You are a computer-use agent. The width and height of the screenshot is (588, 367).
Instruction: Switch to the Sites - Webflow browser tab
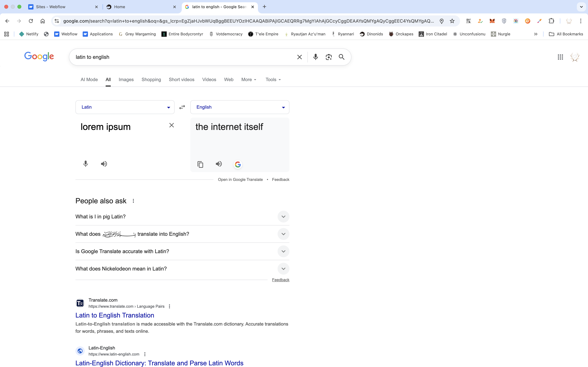click(51, 7)
